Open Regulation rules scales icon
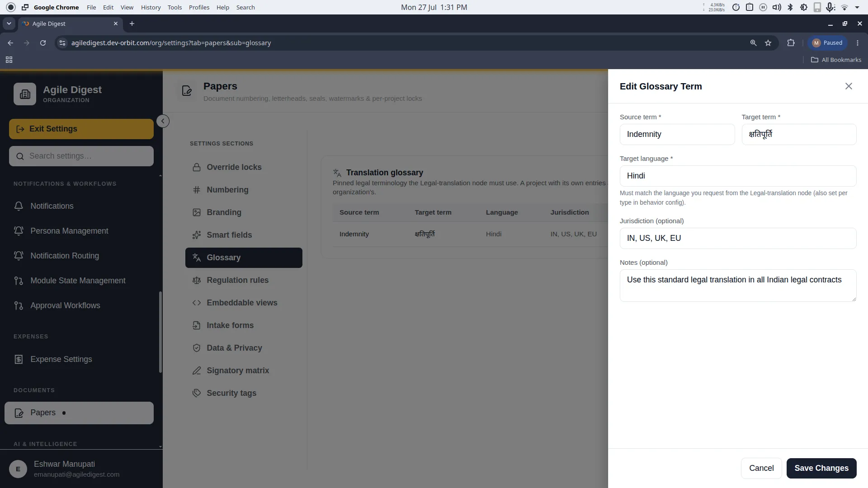Viewport: 868px width, 488px height. [196, 280]
